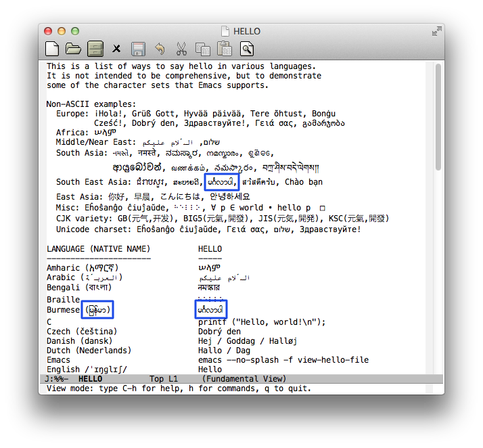Click the %%- read-only indicator in mode line
The width and height of the screenshot is (483, 448).
pos(61,379)
